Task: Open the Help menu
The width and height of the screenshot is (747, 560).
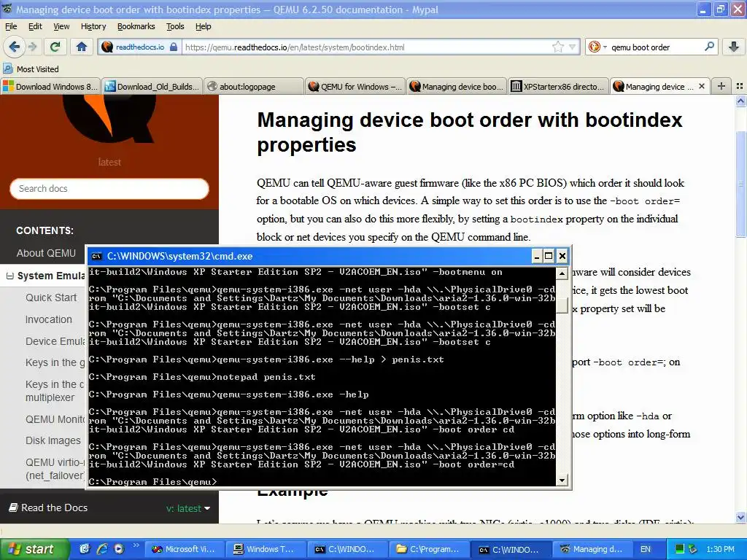Action: (204, 26)
